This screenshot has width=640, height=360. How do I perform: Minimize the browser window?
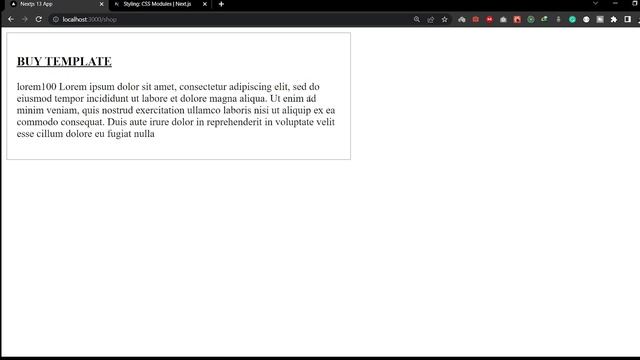point(615,3)
